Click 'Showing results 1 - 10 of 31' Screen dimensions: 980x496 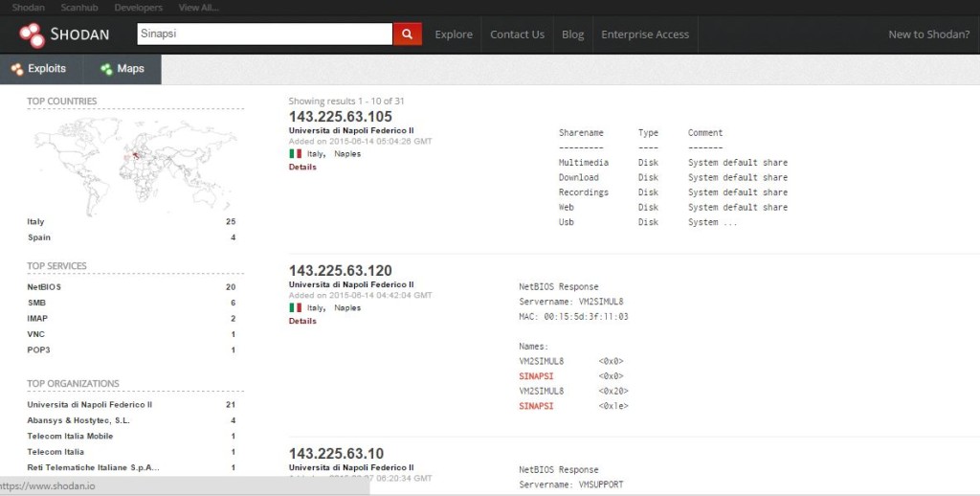tap(346, 101)
